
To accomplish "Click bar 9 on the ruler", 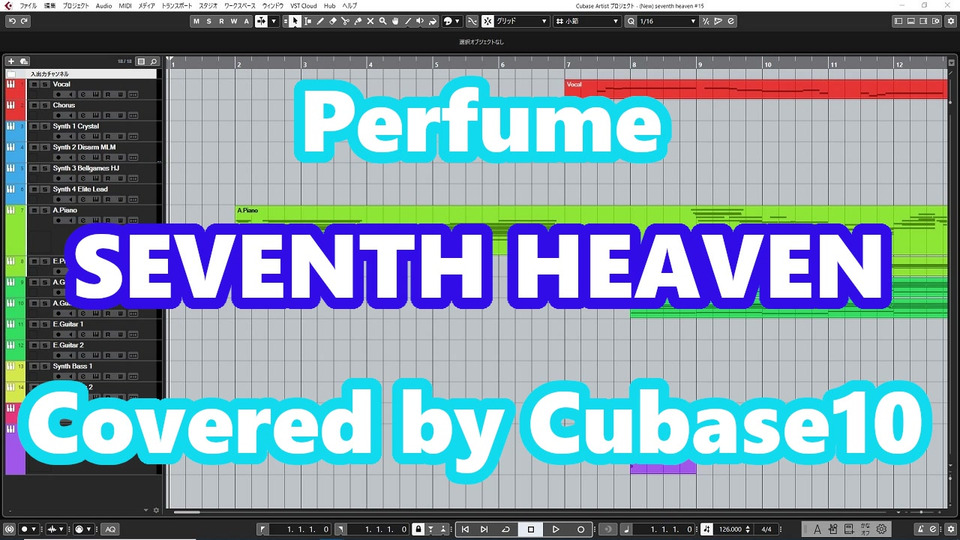I will point(699,64).
